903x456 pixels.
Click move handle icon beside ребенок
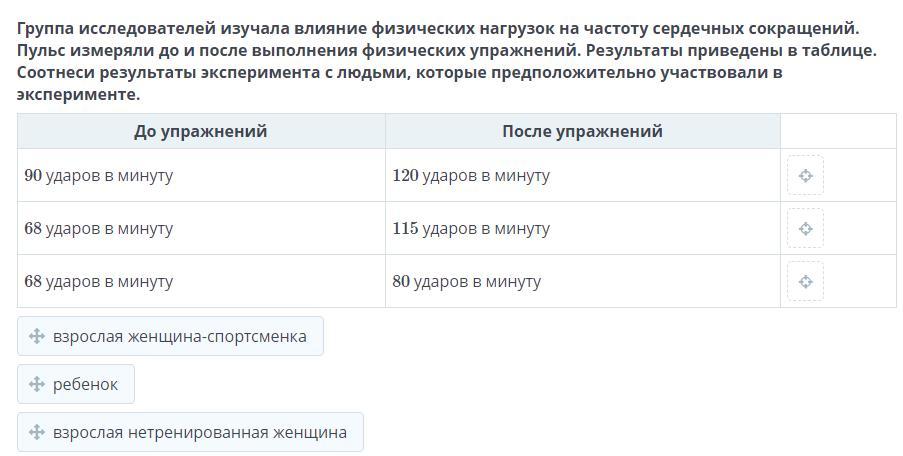(x=37, y=384)
